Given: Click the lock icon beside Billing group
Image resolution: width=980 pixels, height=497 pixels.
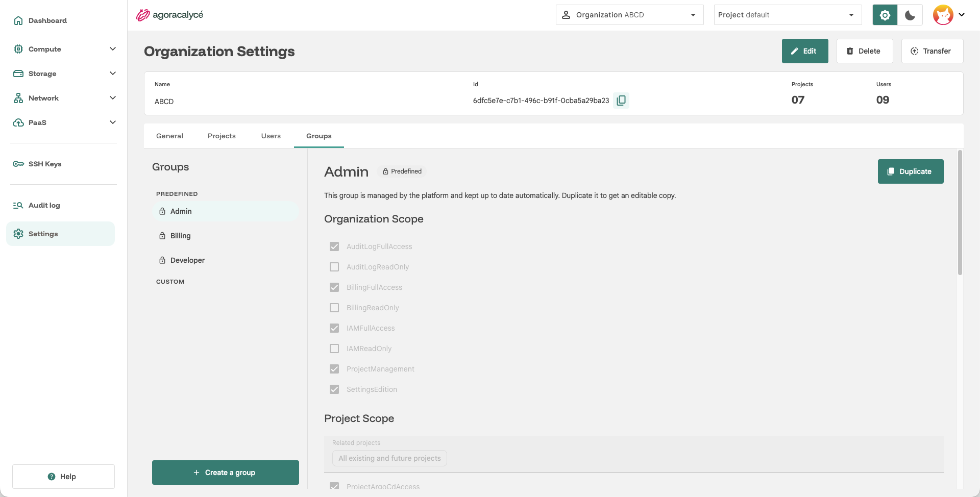Looking at the screenshot, I should click(x=162, y=236).
